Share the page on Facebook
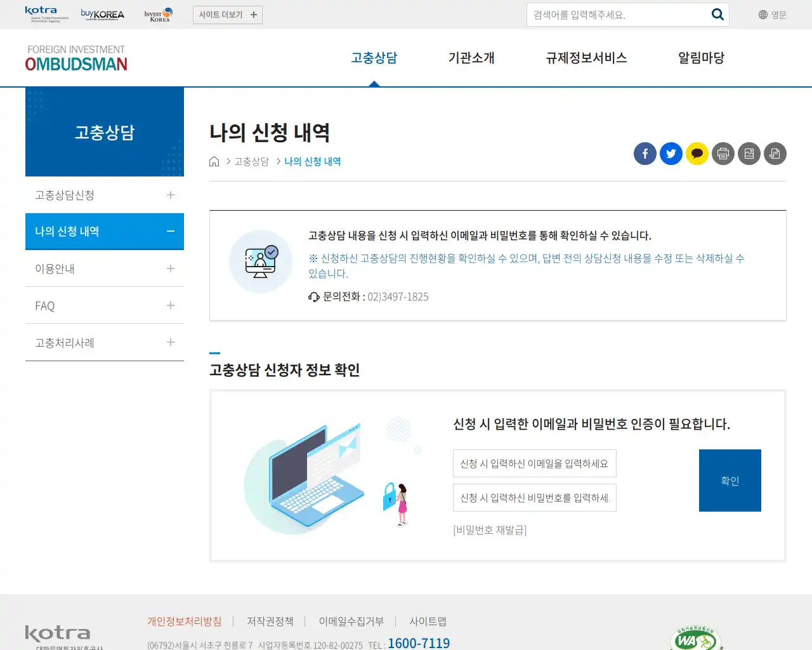812x650 pixels. (645, 154)
